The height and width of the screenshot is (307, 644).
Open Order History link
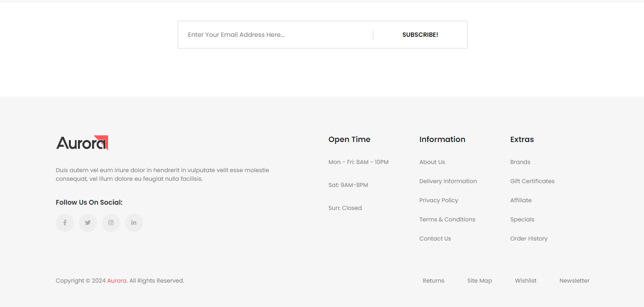pyautogui.click(x=529, y=239)
